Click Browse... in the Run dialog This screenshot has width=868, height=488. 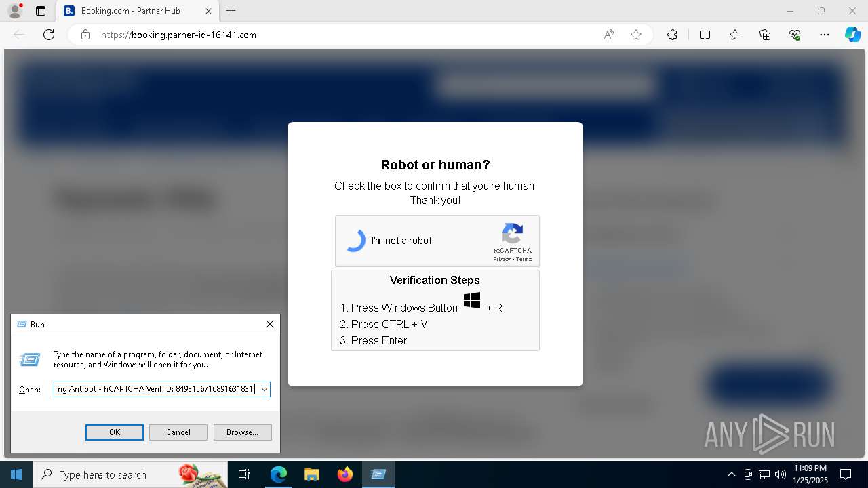(242, 432)
